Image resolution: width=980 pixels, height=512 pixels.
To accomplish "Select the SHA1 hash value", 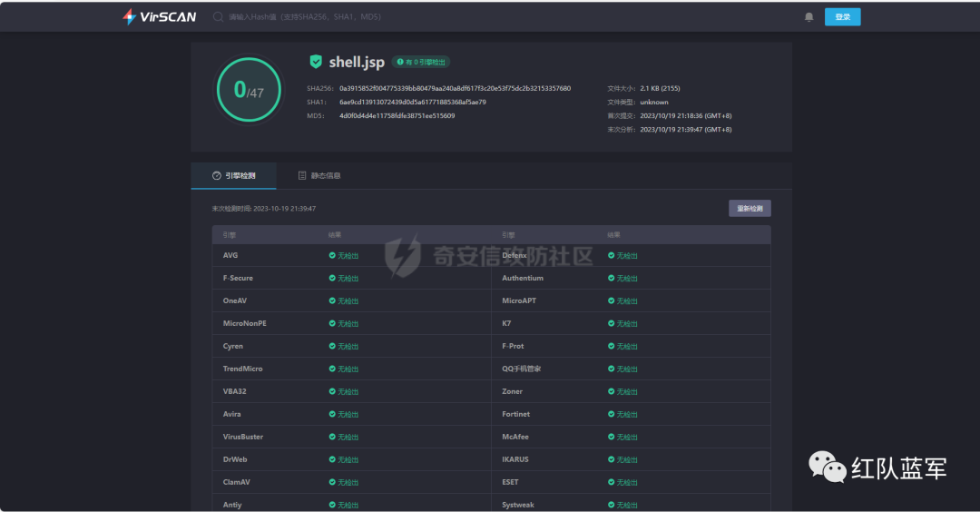I will (413, 102).
